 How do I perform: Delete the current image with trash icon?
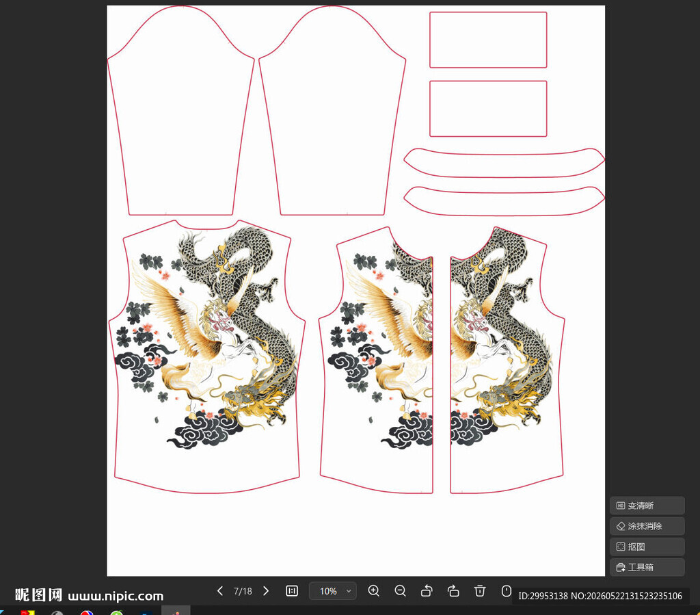tap(480, 591)
